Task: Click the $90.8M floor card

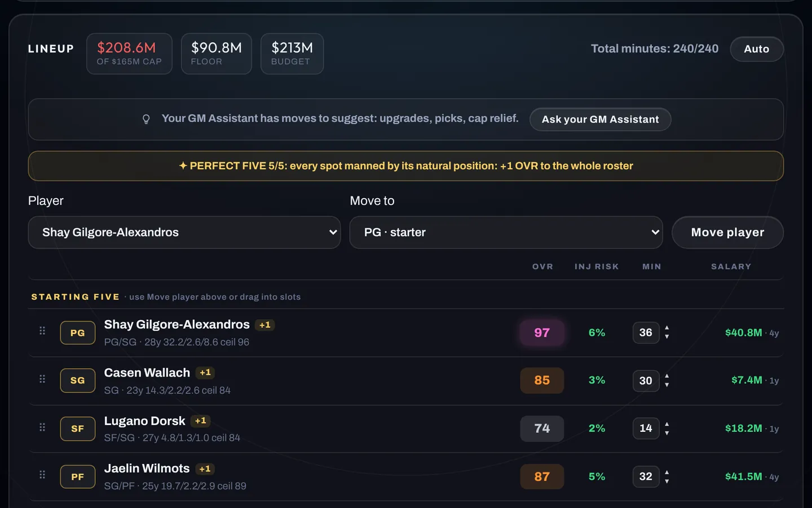Action: click(x=216, y=54)
